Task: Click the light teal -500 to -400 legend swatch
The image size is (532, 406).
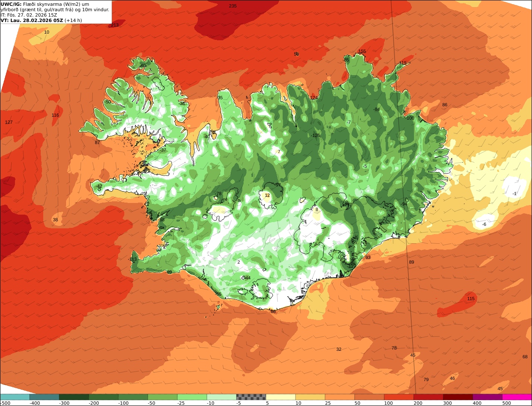Action: tap(15, 397)
